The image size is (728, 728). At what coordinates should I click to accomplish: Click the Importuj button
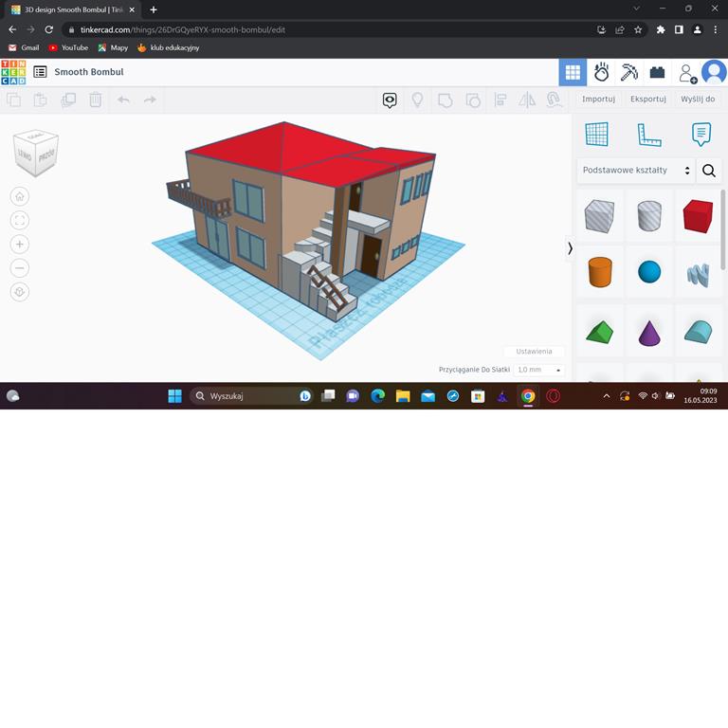pos(598,99)
